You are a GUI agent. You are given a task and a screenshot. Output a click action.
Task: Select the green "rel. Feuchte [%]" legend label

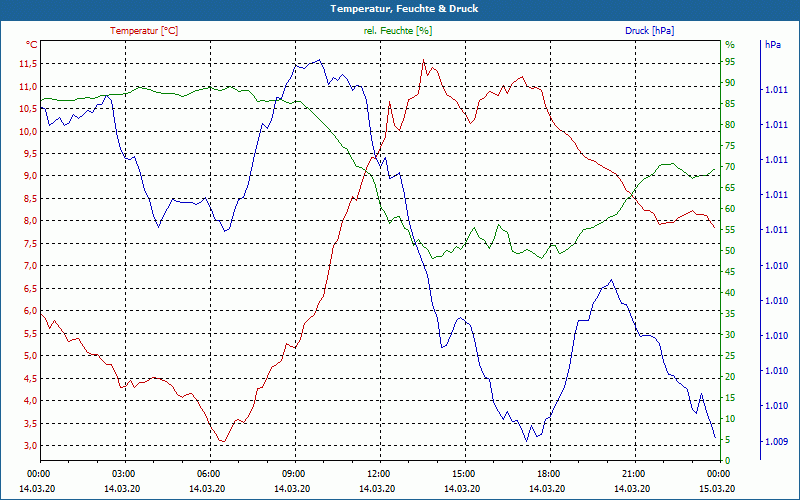point(397,31)
